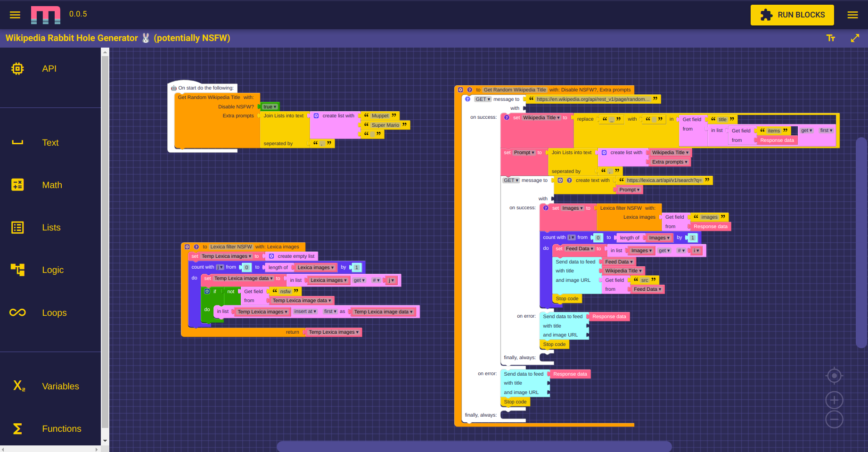Click the API chip icon

coord(17,69)
